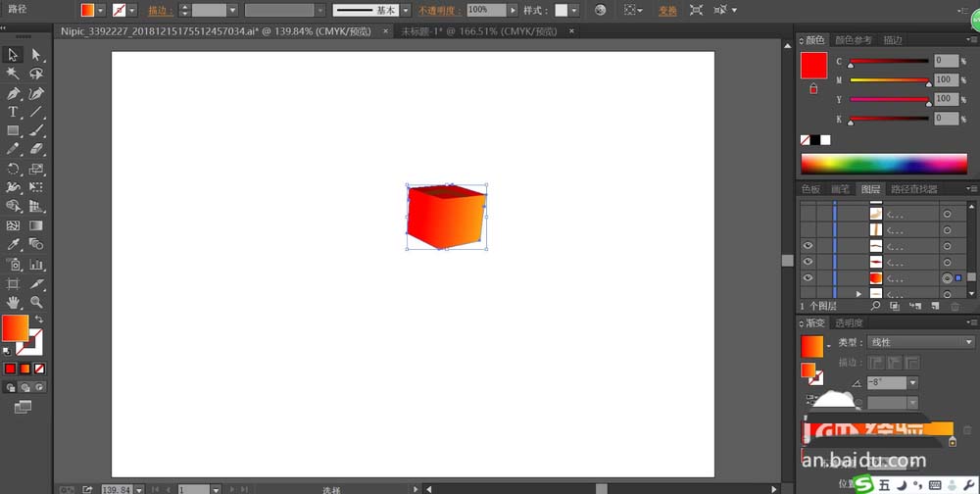Select the Selection (black arrow) tool
The width and height of the screenshot is (980, 494).
tap(13, 55)
